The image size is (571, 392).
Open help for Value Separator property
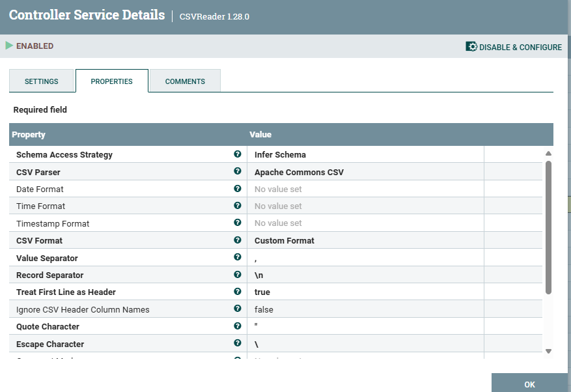[x=238, y=257]
